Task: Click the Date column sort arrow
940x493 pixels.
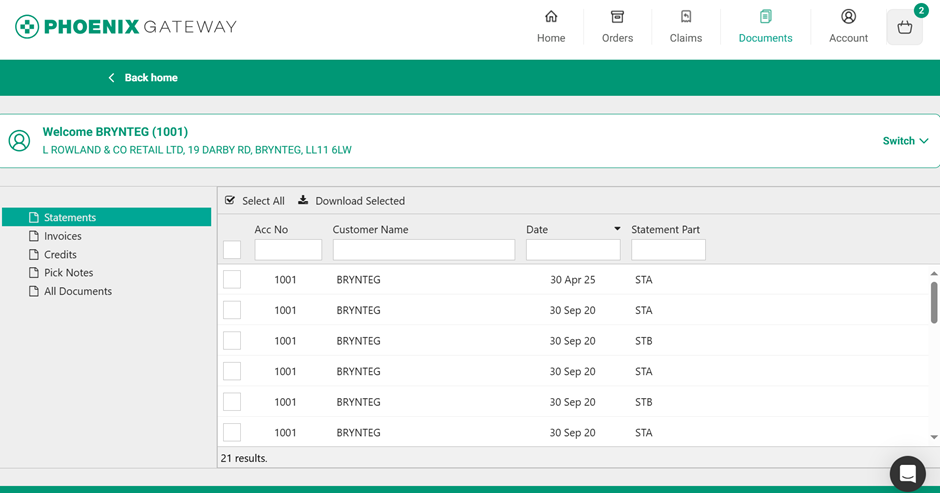Action: (617, 230)
